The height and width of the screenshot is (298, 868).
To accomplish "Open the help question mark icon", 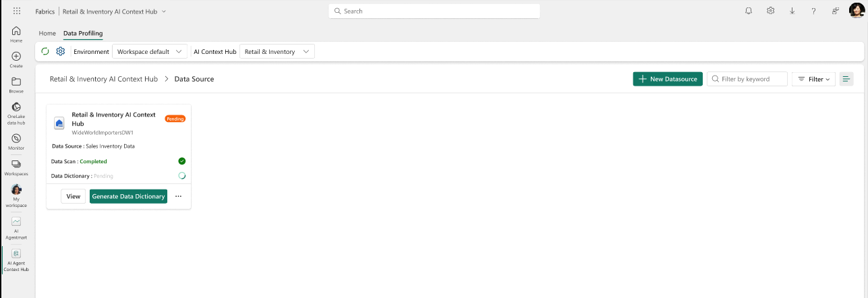I will pos(814,11).
